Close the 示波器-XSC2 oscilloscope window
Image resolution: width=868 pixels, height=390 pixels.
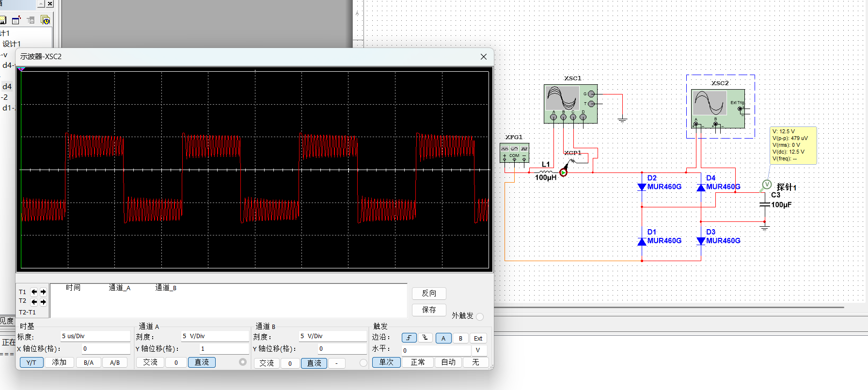click(483, 57)
